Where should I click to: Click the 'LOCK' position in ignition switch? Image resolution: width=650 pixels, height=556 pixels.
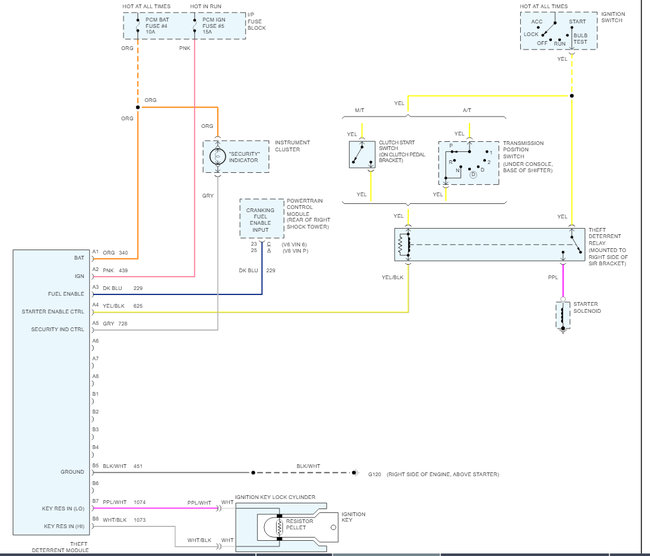tap(531, 34)
